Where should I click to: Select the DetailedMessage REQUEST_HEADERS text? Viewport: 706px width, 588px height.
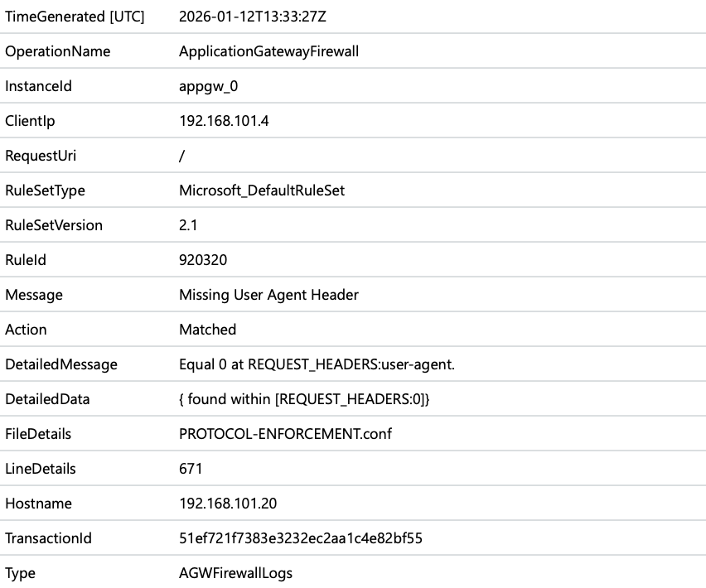[317, 364]
